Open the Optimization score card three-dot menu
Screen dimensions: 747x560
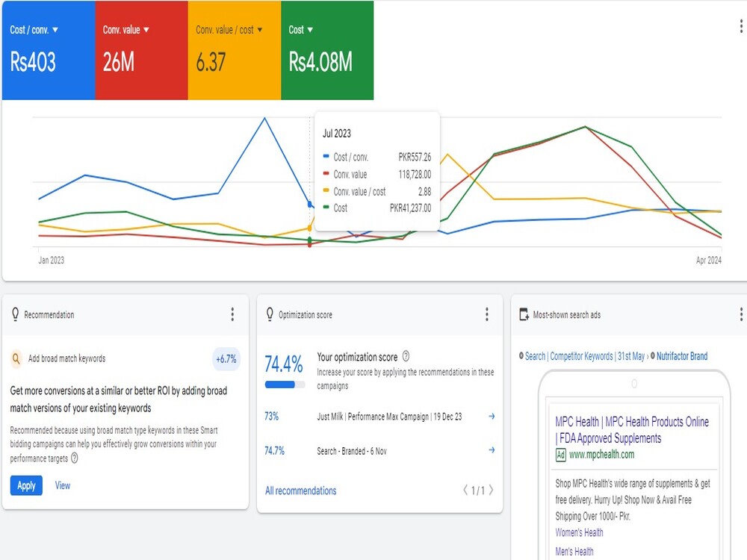pyautogui.click(x=487, y=314)
